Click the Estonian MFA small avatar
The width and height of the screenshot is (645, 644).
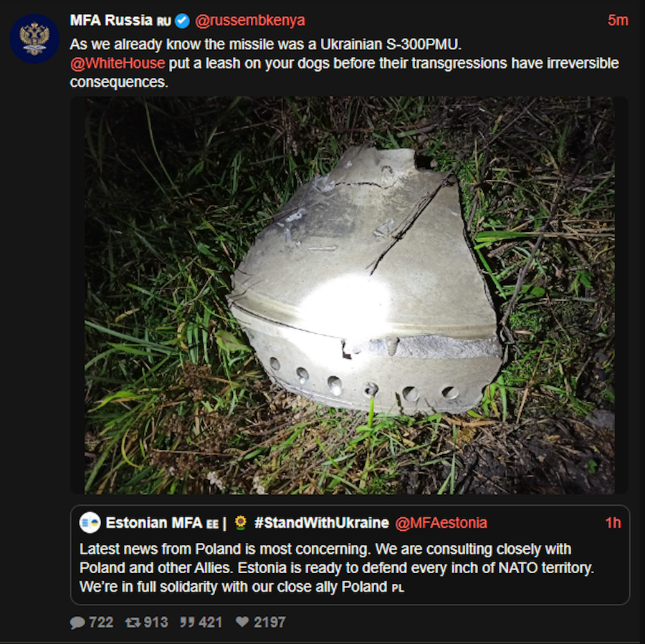tap(90, 523)
